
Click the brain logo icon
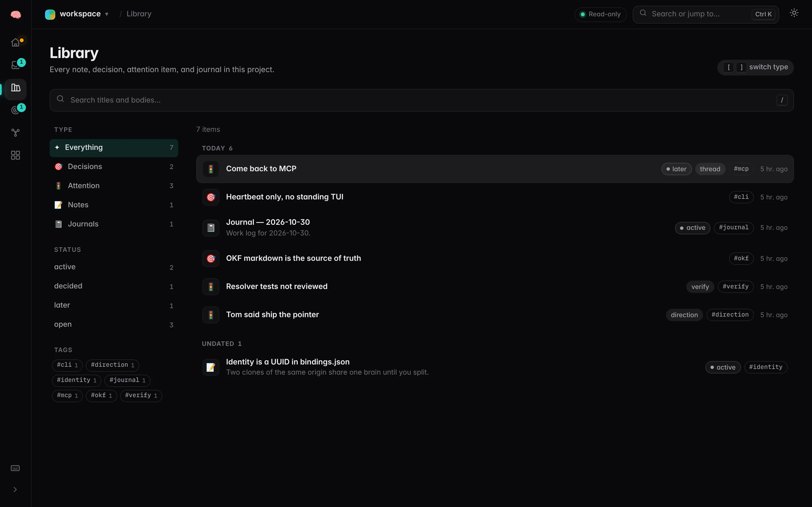click(x=16, y=14)
